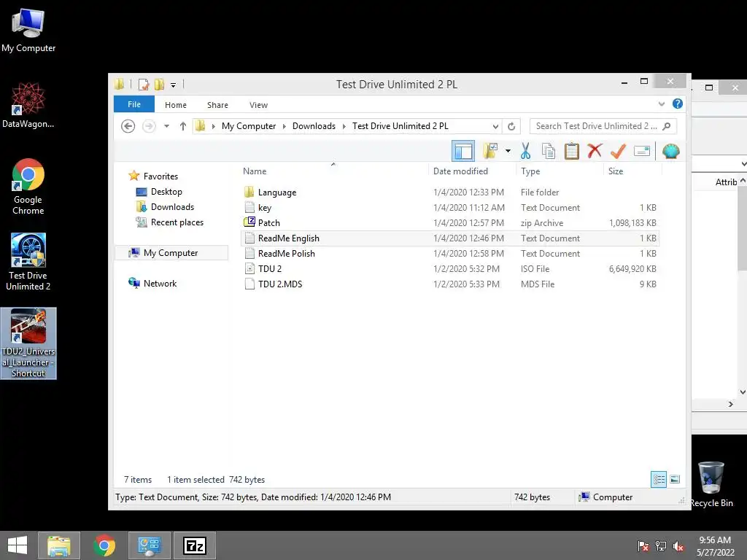Click the Search Test Drive Unlimited 2 box
Image resolution: width=747 pixels, height=560 pixels.
coord(603,126)
